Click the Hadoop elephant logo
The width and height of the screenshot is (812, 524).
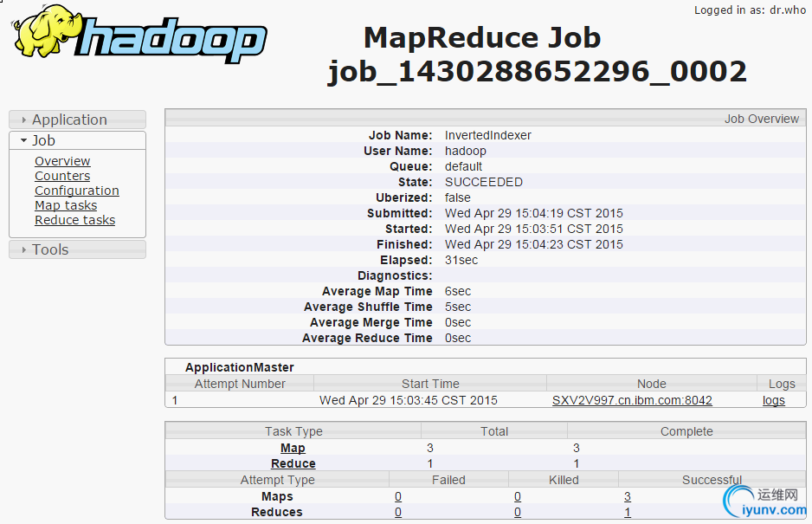(x=139, y=34)
